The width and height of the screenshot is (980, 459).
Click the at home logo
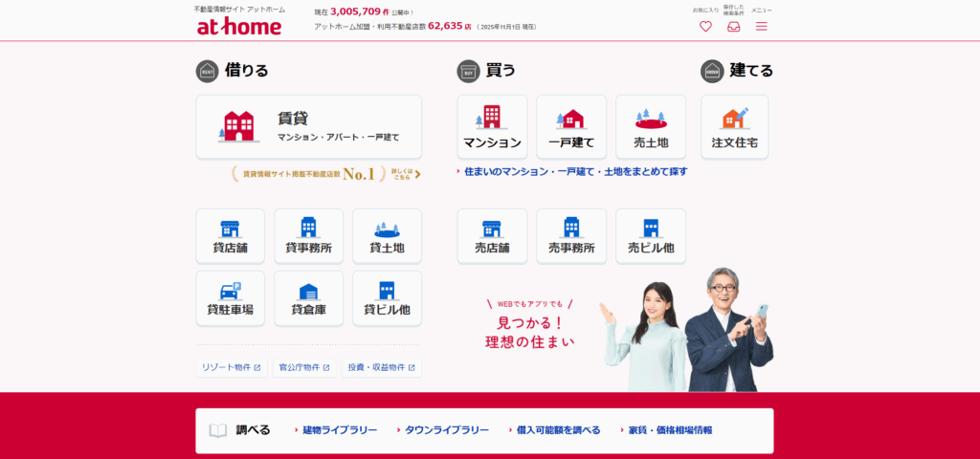click(239, 26)
